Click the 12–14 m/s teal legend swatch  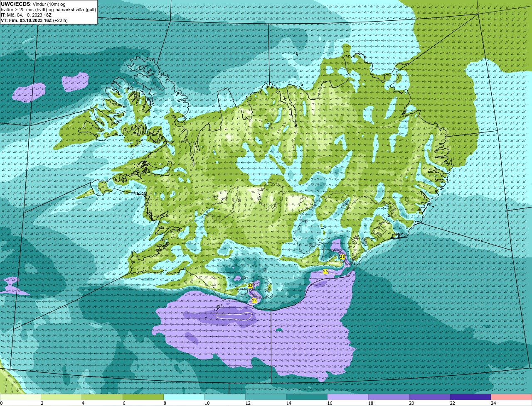tap(266, 397)
